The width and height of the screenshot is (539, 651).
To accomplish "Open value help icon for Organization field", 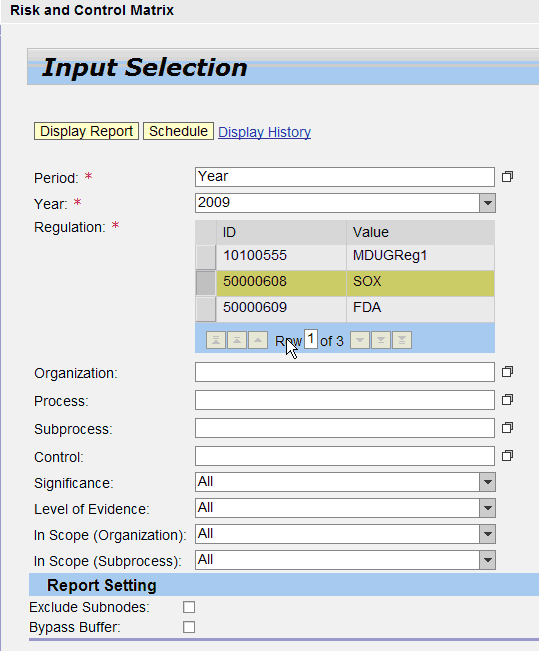I will point(507,372).
